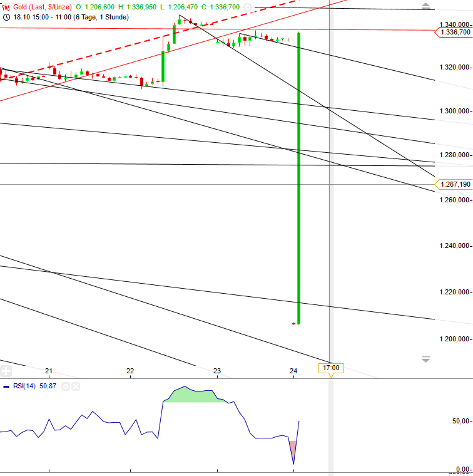Click the red oversold RSI shaded area
Viewport: 473px width, 476px height.
tap(293, 449)
